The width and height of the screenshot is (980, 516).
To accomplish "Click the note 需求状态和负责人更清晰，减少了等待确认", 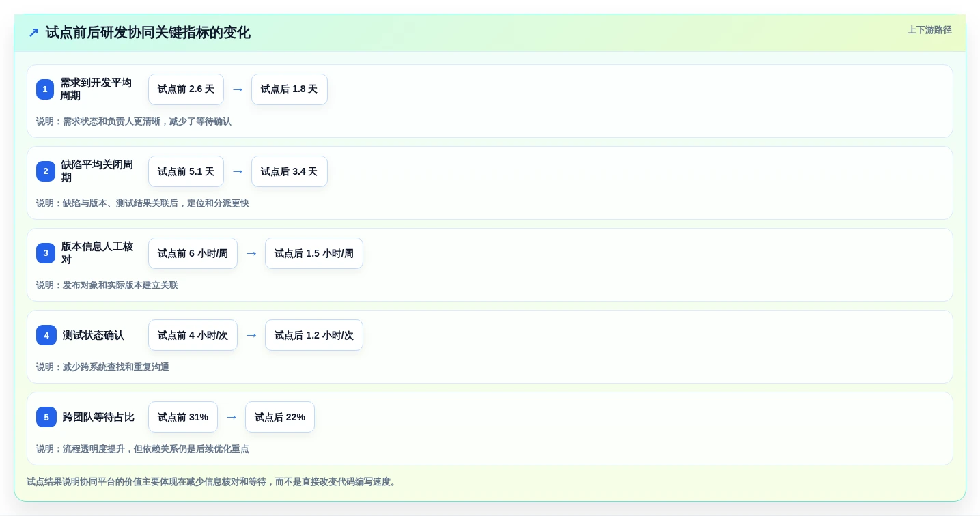I will tap(134, 121).
